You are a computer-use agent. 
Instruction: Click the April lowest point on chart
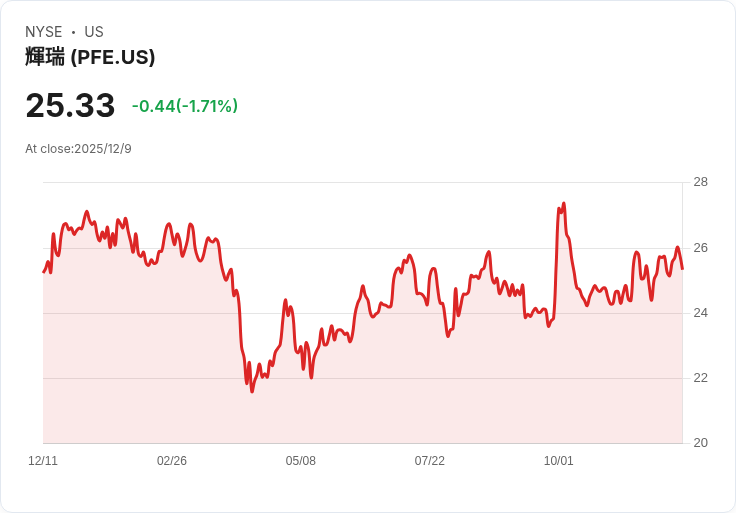pyautogui.click(x=252, y=391)
